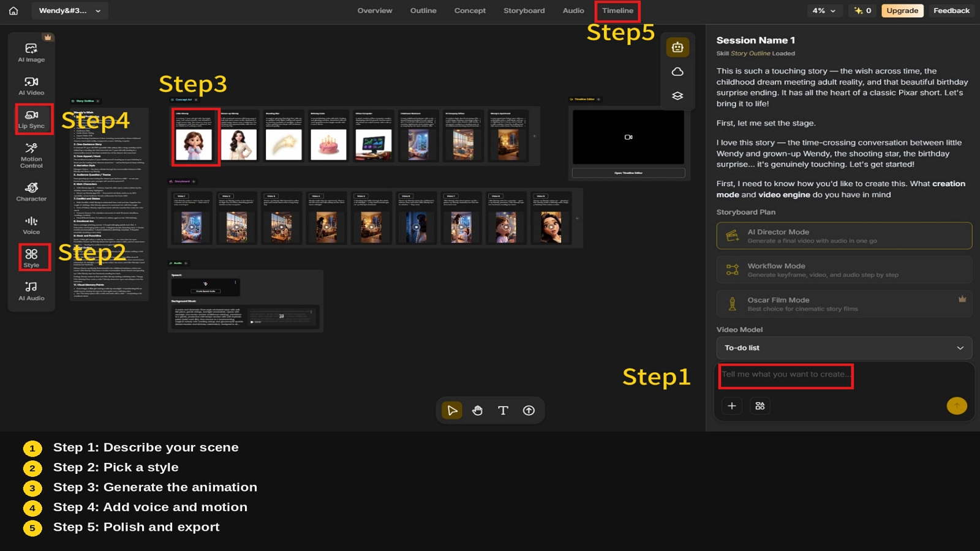The image size is (980, 551).
Task: Select the Video 3 storyboard card
Action: tap(282, 219)
